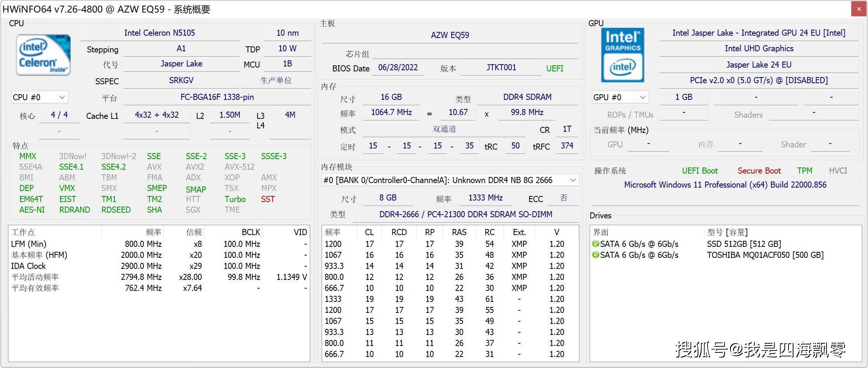Click the 生产单位 button
868x368 pixels.
pyautogui.click(x=276, y=81)
